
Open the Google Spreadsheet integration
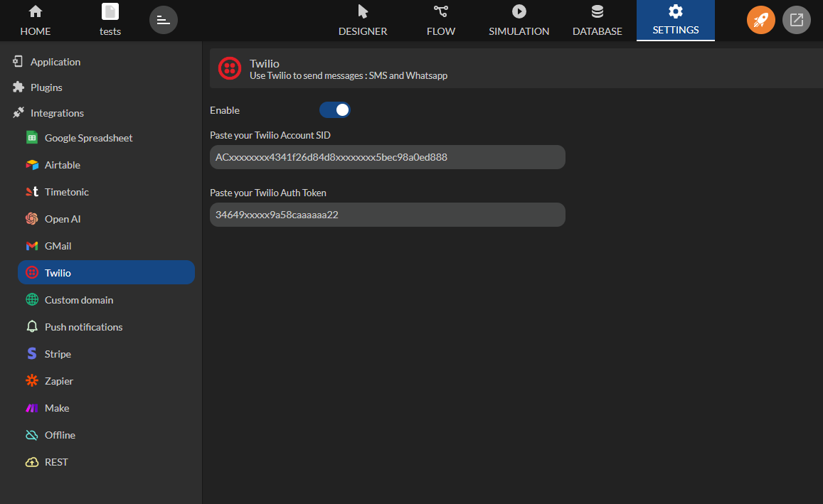coord(88,138)
